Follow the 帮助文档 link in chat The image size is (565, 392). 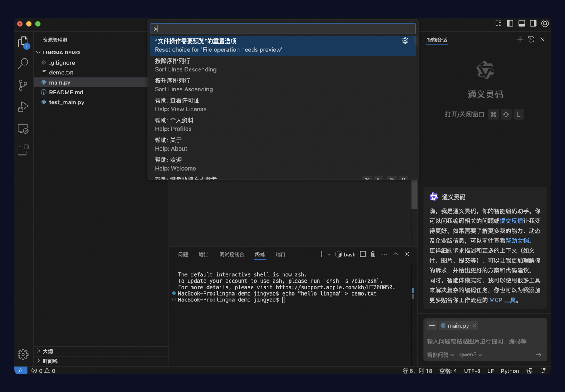pos(517,241)
